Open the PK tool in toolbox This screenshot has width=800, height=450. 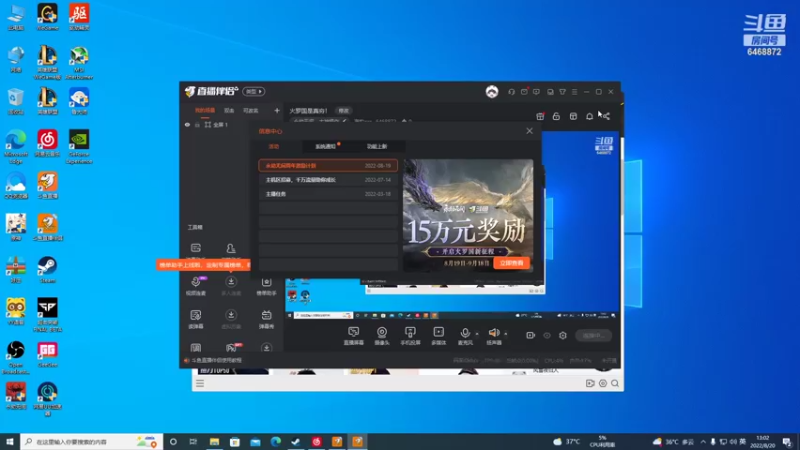point(231,348)
